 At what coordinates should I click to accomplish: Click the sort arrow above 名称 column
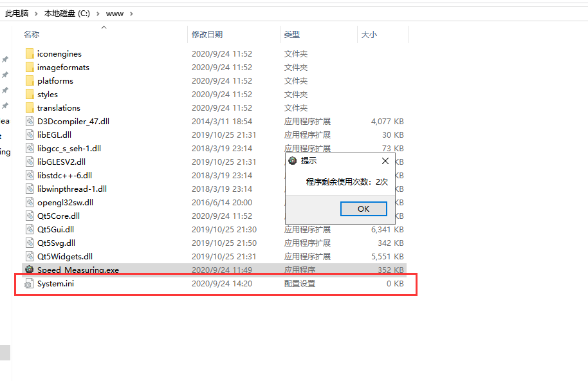pos(103,27)
